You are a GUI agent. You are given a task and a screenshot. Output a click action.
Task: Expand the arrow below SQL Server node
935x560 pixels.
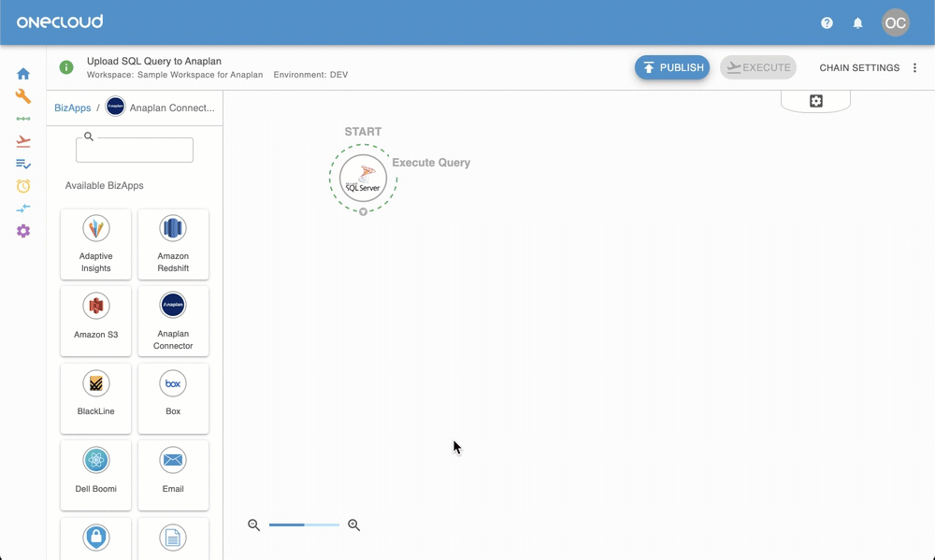(x=363, y=211)
